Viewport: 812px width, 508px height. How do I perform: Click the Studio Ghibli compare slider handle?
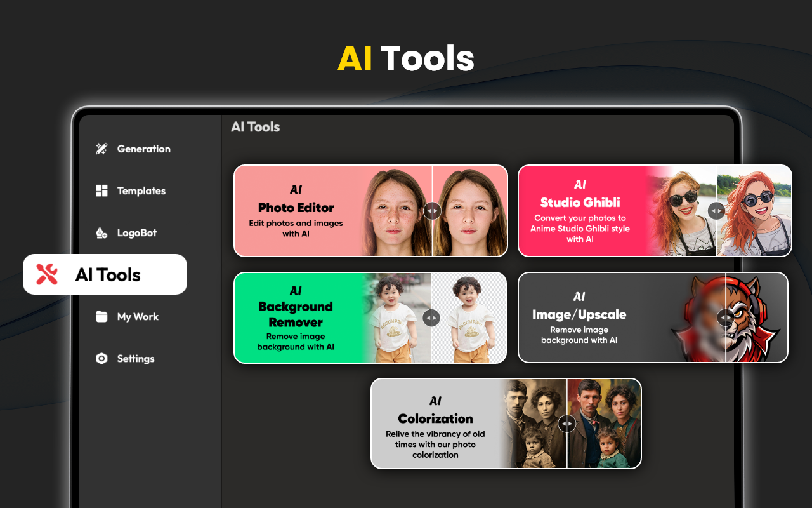[716, 211]
